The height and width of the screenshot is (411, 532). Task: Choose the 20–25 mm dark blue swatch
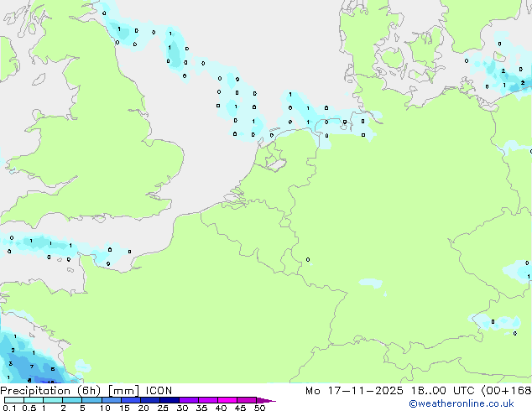tap(149, 400)
